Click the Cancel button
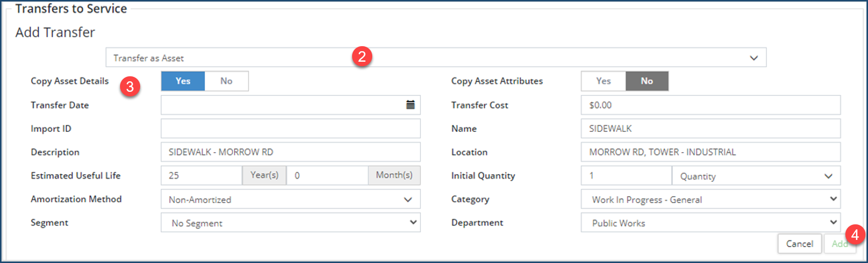Image resolution: width=868 pixels, height=263 pixels. [x=799, y=244]
